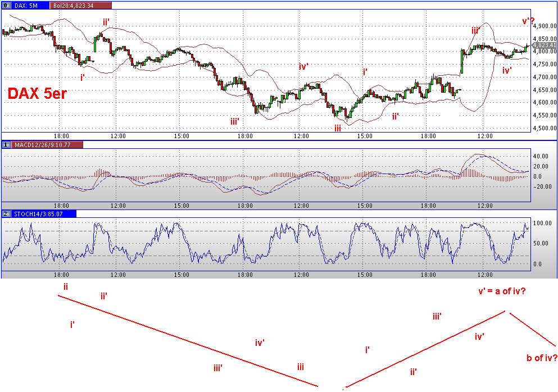Click the "v' = a of iv?" annotation
Viewport: 558px width, 392px height.
(502, 291)
